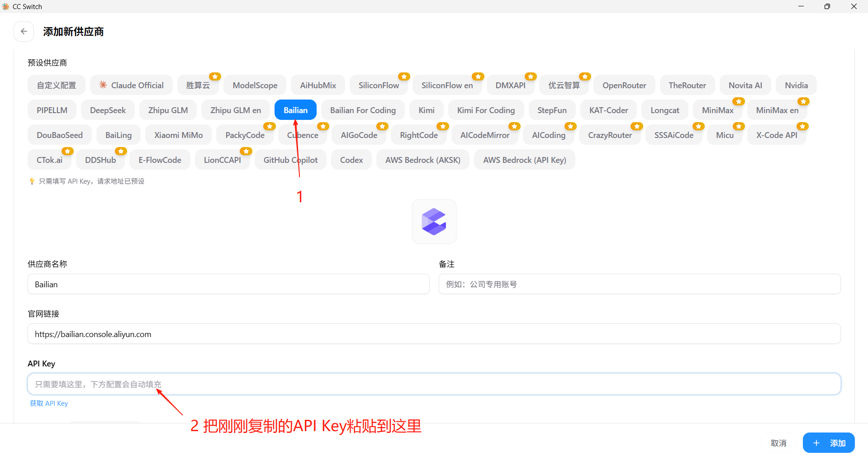Screen dimensions: 868x461
Task: Click the plus icon on the 添加 button
Action: click(816, 443)
